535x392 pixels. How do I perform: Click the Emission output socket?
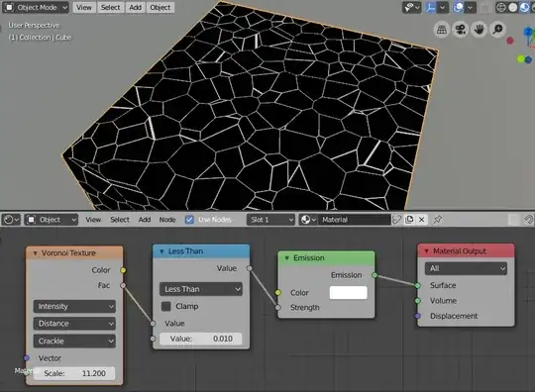tap(374, 275)
